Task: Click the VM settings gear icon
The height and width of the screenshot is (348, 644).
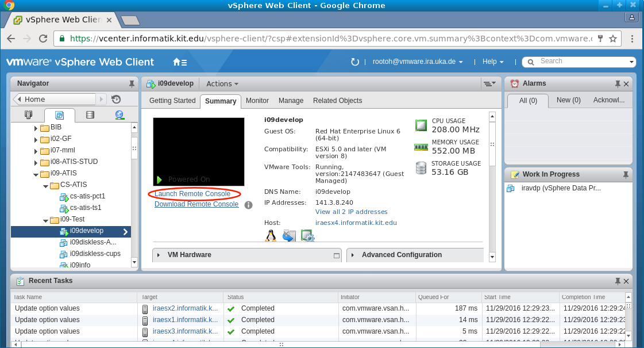Action: 307,236
